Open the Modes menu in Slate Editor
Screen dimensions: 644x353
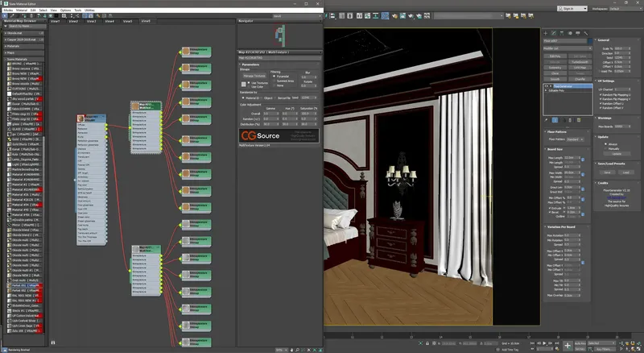click(8, 10)
